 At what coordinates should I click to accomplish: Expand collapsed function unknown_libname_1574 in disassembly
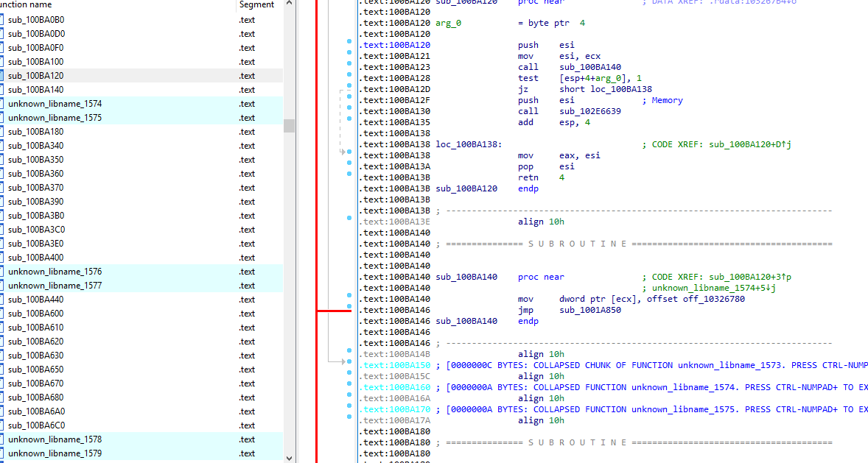pyautogui.click(x=651, y=388)
